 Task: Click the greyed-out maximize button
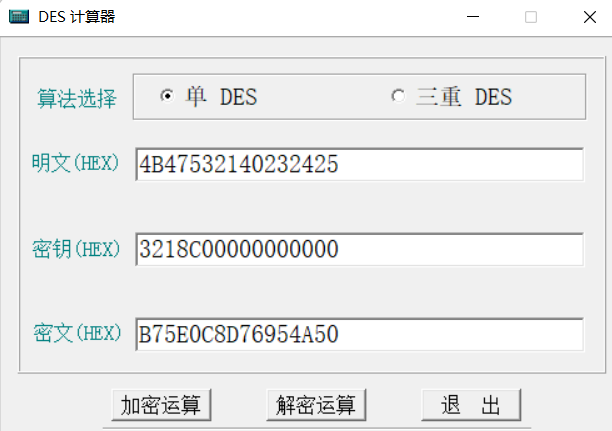531,17
